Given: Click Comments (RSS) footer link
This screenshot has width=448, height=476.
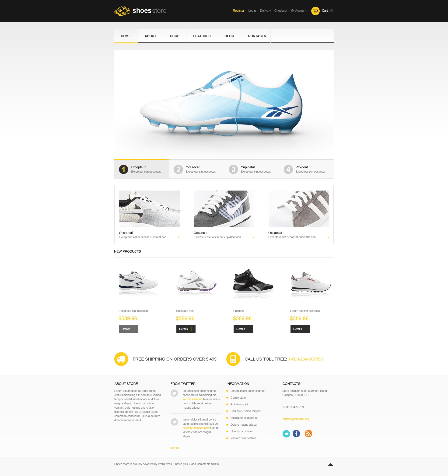Looking at the screenshot, I should tap(208, 464).
